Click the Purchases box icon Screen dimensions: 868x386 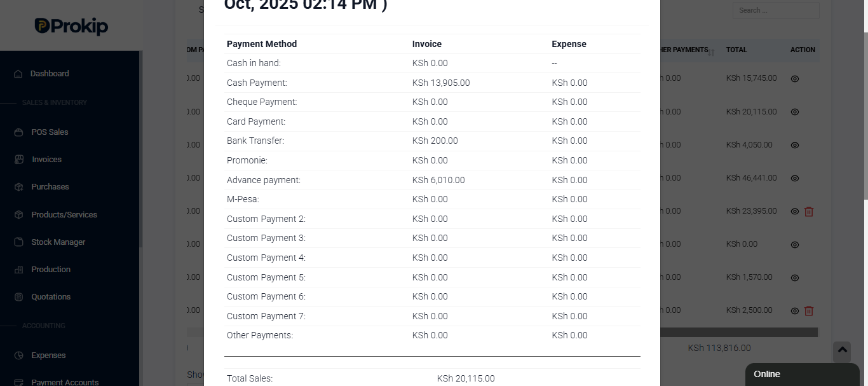click(x=18, y=187)
